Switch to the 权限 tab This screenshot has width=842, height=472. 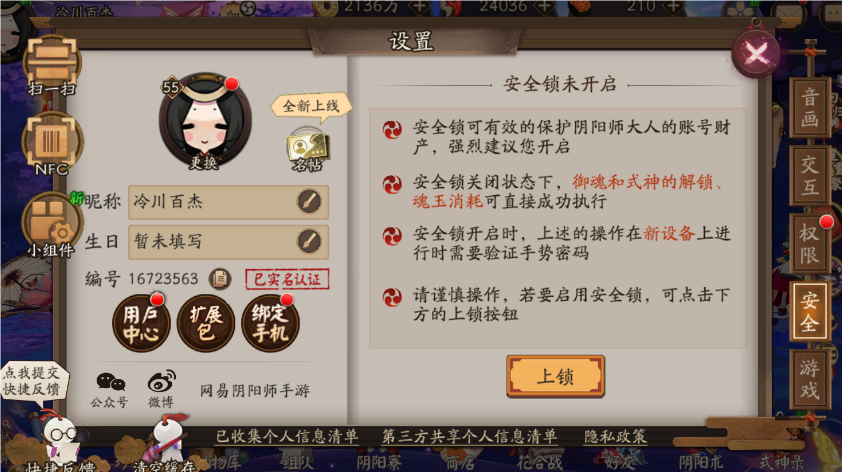coord(810,243)
